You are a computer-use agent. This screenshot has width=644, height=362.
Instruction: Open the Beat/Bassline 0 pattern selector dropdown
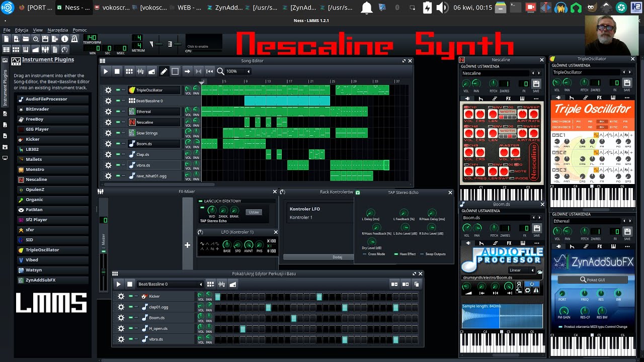(x=170, y=284)
